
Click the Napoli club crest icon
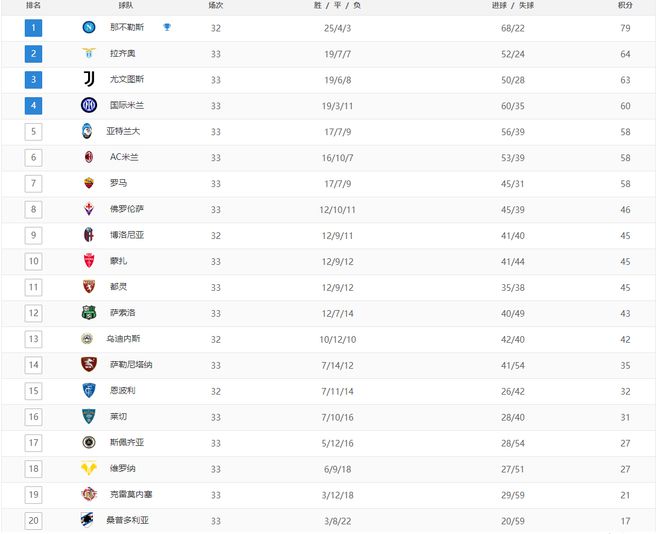tap(88, 28)
